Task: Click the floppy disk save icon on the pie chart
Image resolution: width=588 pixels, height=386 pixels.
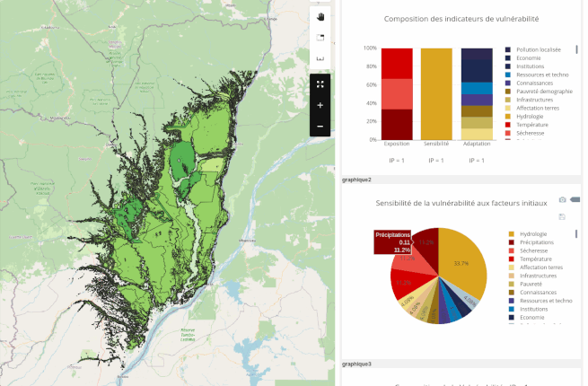Action: pos(562,216)
